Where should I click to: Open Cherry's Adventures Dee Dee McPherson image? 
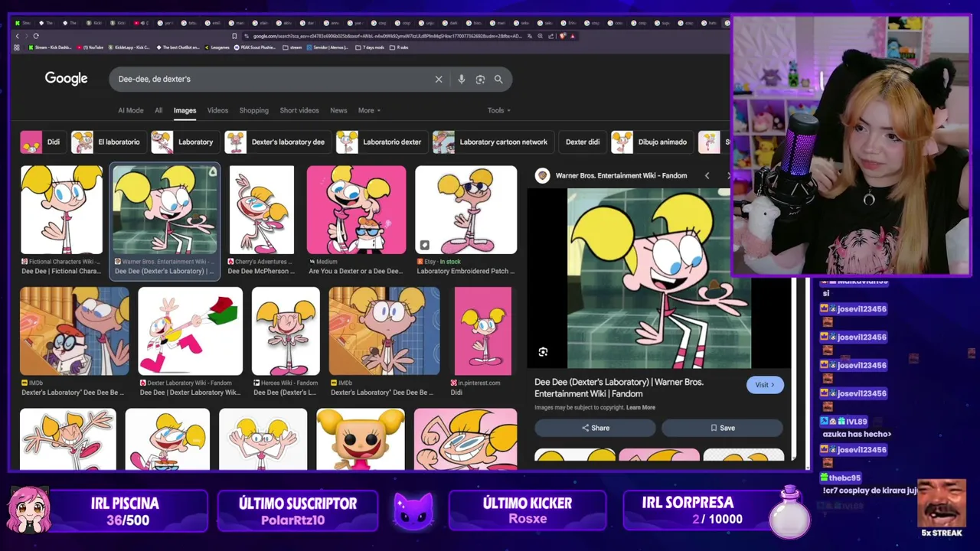pyautogui.click(x=261, y=210)
